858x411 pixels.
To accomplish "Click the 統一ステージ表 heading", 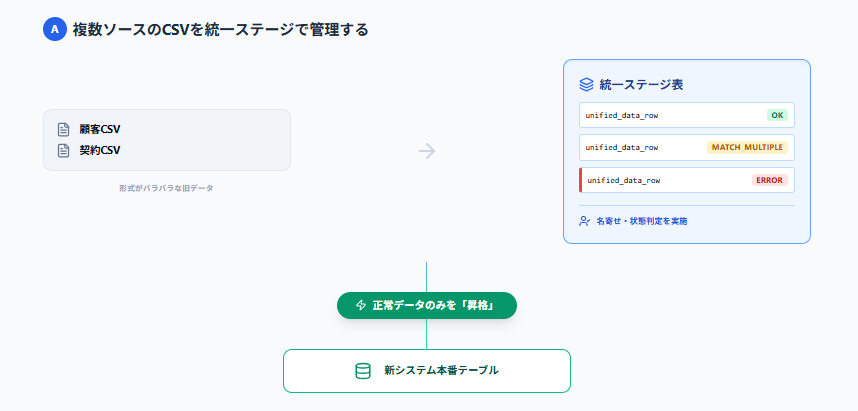I will [x=640, y=85].
